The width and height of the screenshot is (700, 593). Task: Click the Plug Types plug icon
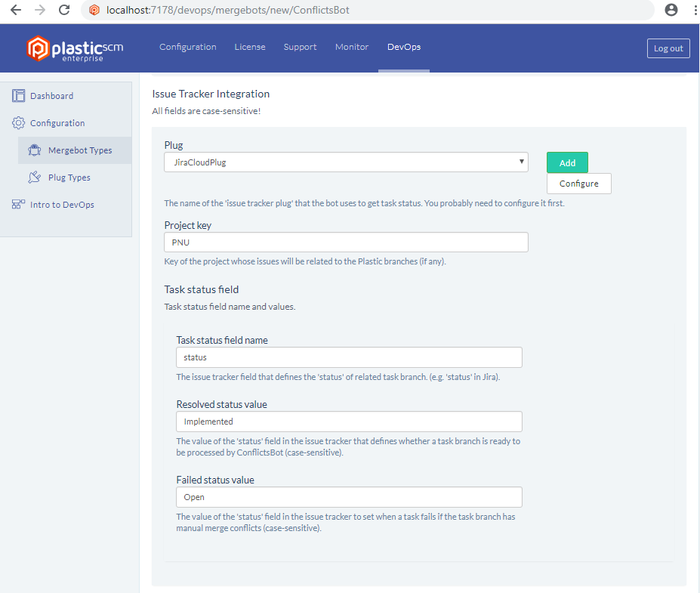(x=35, y=178)
